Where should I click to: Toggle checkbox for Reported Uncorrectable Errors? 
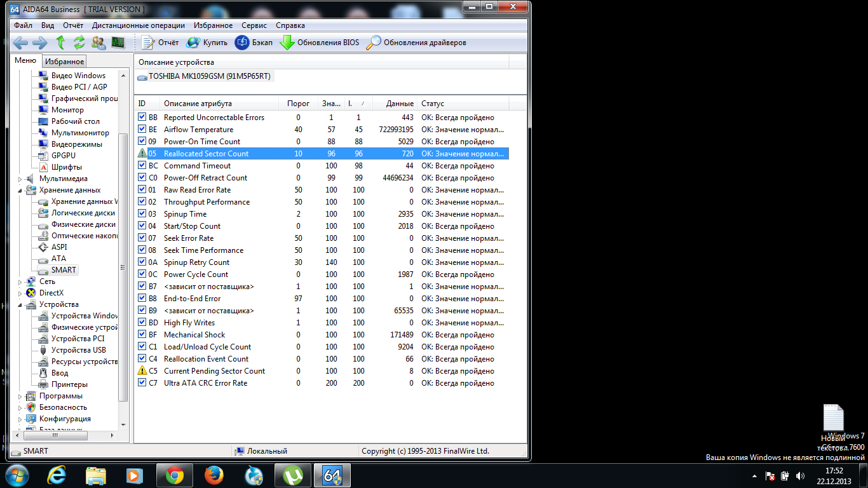142,118
